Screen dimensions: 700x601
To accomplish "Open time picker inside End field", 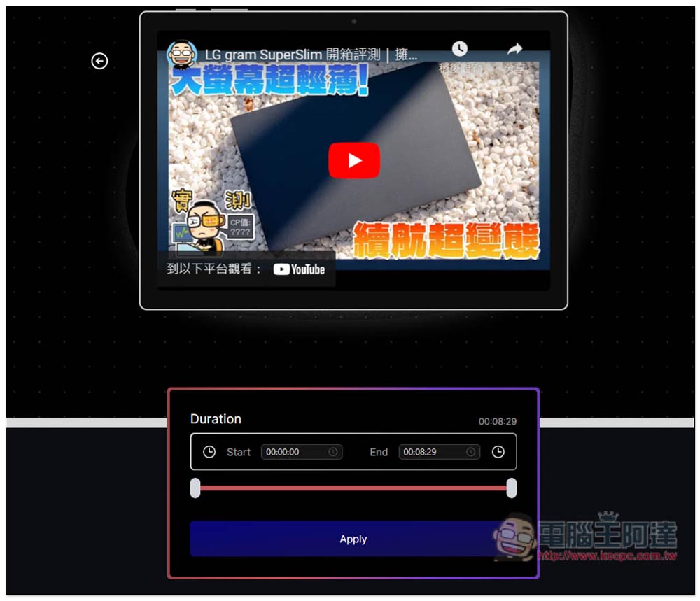I will click(x=470, y=452).
